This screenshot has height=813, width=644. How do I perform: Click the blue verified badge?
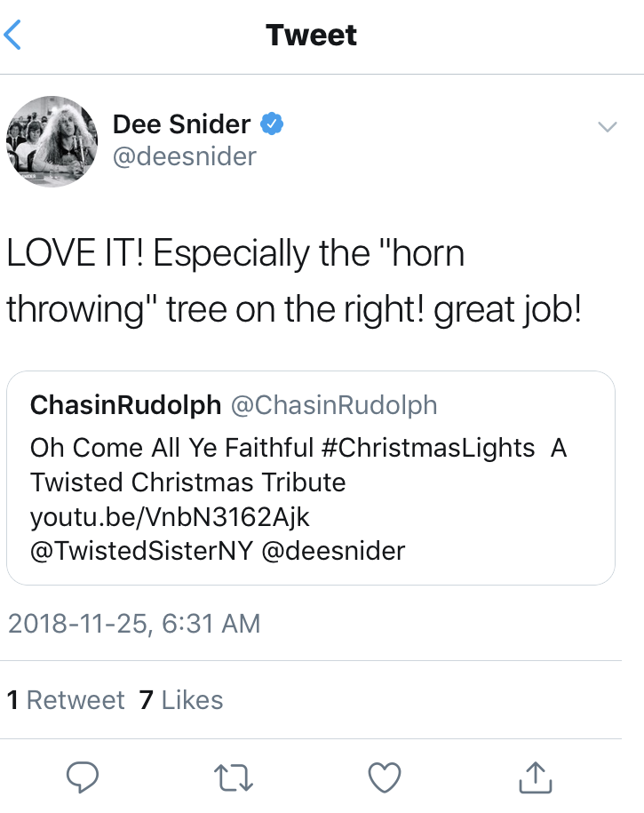click(x=272, y=125)
